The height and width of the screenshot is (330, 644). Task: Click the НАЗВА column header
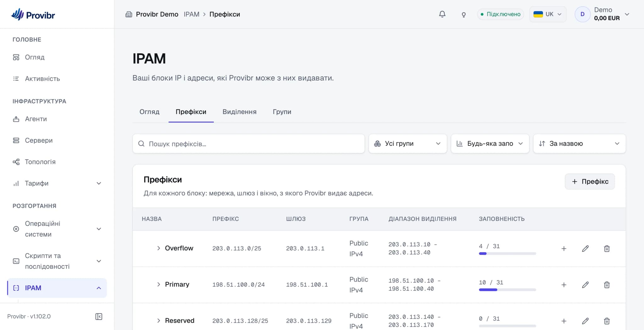tap(152, 219)
